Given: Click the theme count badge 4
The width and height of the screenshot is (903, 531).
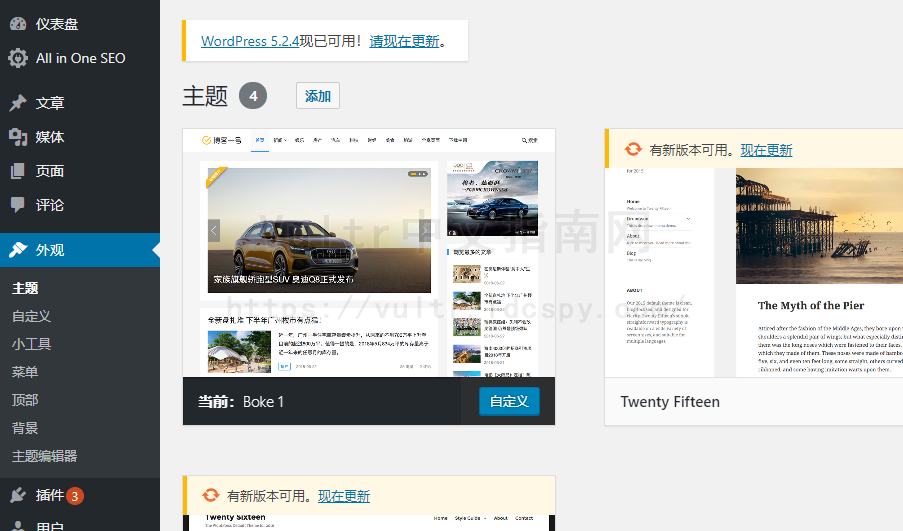Looking at the screenshot, I should [253, 96].
